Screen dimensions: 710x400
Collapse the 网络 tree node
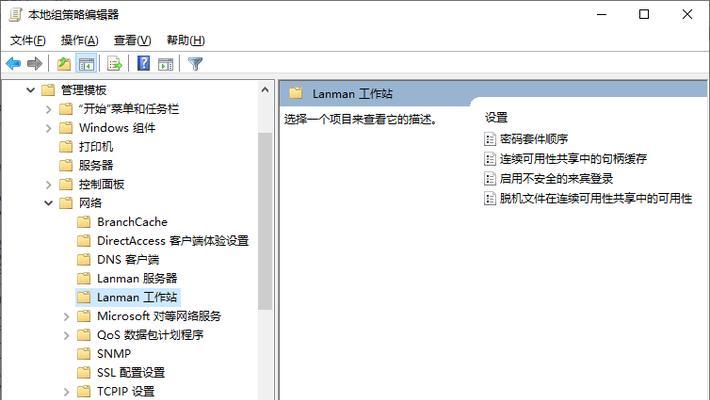coord(48,203)
